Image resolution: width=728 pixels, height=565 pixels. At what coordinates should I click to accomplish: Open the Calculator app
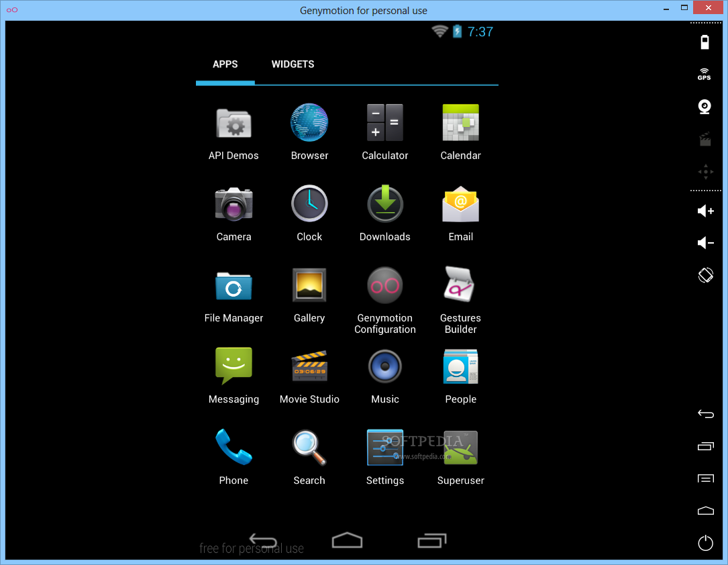[x=385, y=133]
